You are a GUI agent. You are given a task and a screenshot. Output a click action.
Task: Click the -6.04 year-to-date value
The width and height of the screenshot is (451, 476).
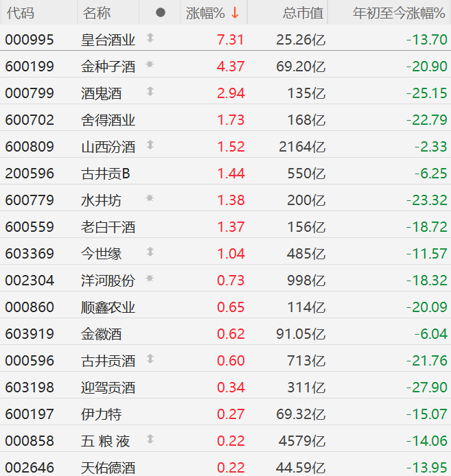[431, 333]
